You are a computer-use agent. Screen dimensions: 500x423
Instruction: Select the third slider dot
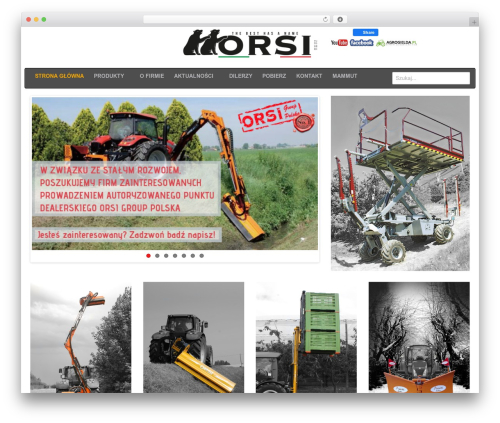point(166,256)
